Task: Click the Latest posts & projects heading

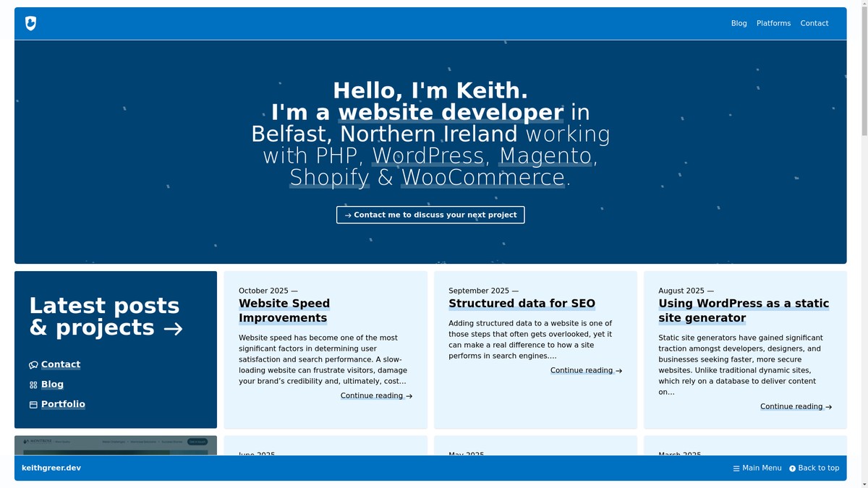Action: (x=106, y=317)
